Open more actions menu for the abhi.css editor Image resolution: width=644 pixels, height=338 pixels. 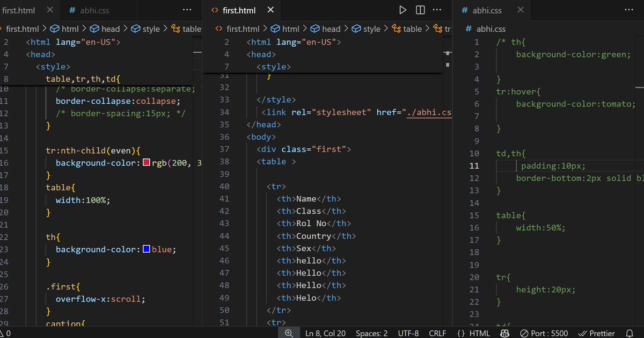click(628, 9)
